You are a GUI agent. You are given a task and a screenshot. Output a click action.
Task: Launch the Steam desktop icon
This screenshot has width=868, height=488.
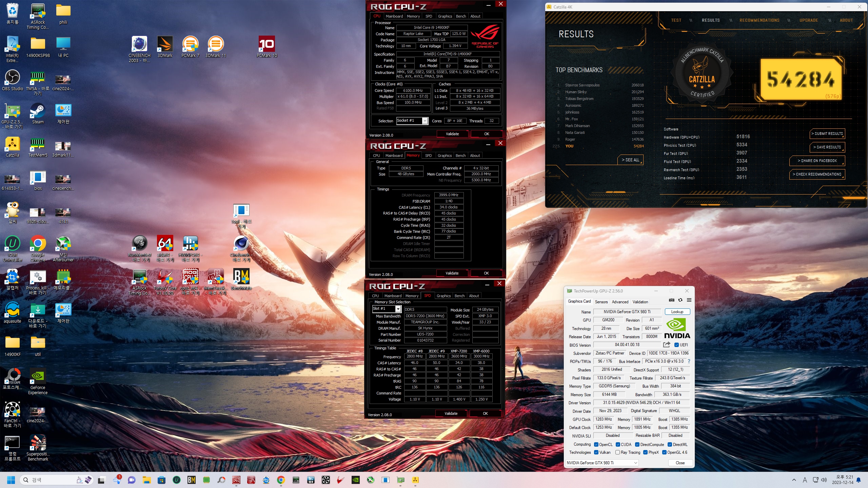(x=38, y=113)
